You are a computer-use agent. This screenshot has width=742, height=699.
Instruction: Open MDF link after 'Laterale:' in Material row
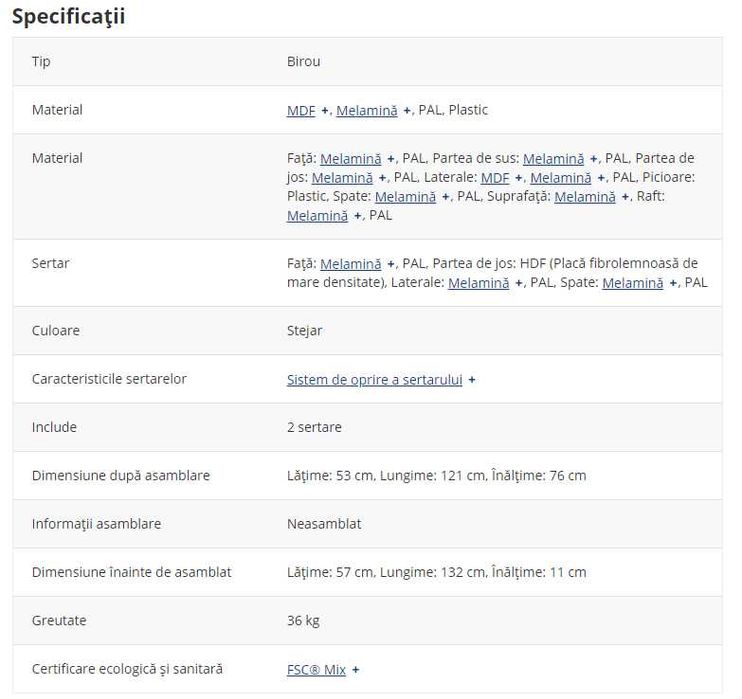495,178
